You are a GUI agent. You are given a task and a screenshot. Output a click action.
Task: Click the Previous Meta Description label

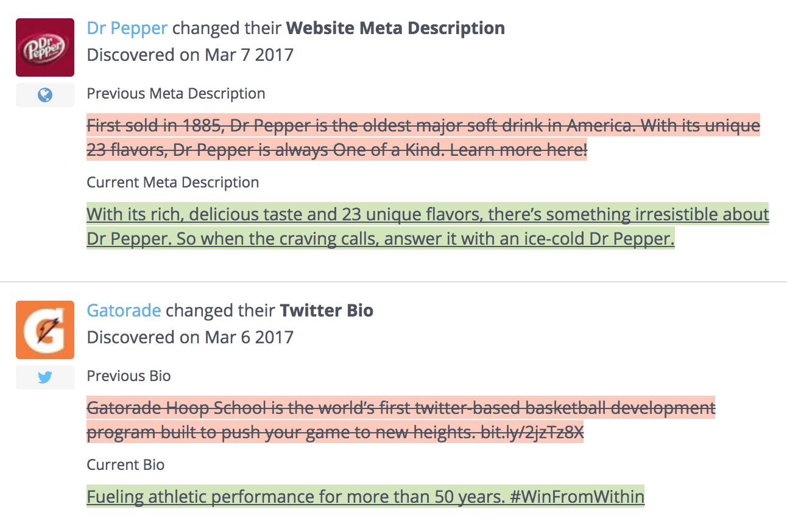point(176,94)
